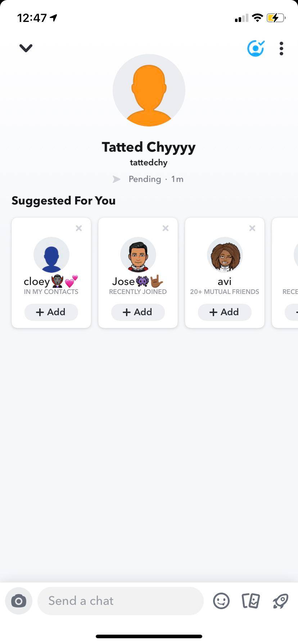This screenshot has height=644, width=298.
Task: Open the memories cards icon
Action: tap(250, 601)
